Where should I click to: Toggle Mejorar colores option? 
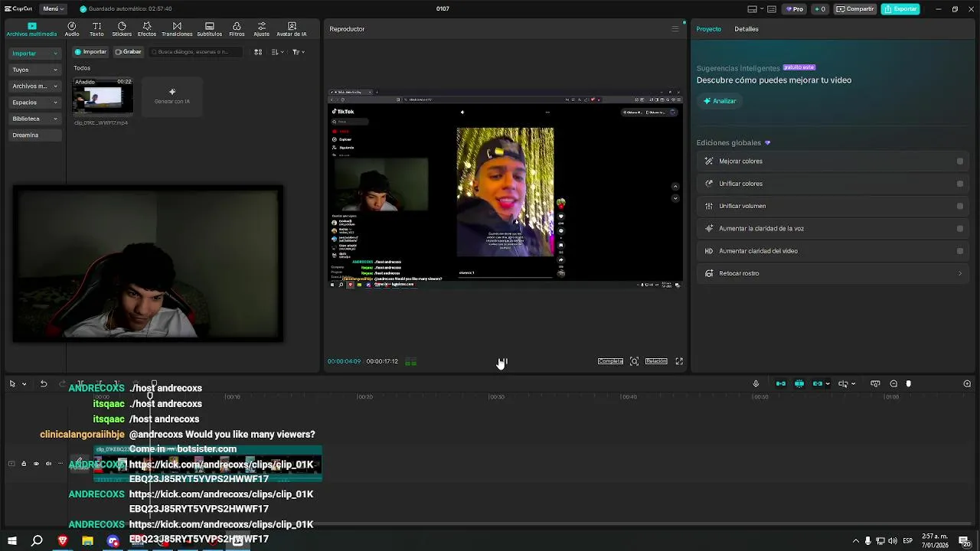[x=960, y=161]
